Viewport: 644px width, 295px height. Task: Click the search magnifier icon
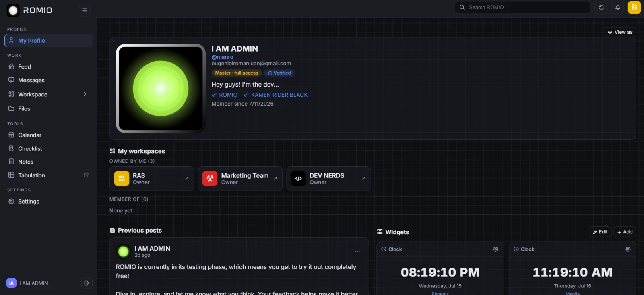point(462,7)
